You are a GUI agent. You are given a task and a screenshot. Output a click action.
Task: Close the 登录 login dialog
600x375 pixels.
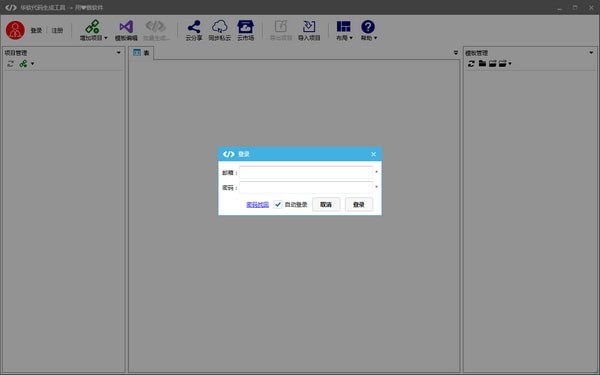[x=373, y=154]
